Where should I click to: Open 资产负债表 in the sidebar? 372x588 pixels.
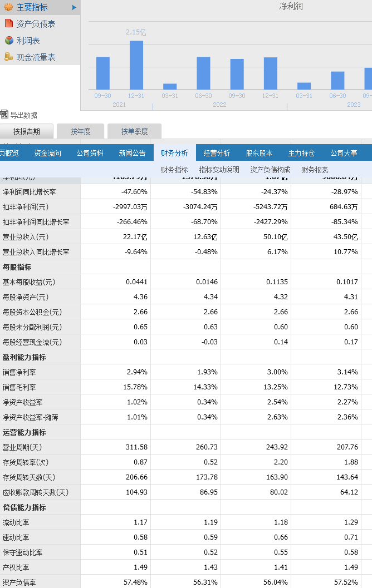[36, 24]
